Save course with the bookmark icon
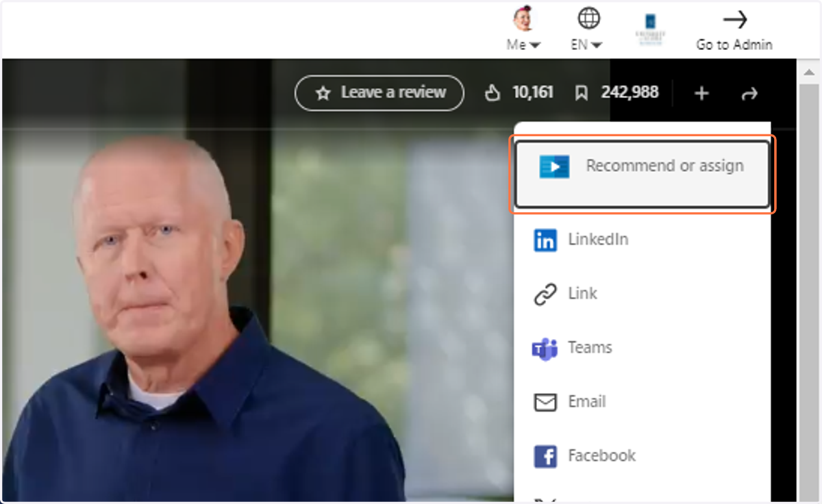The height and width of the screenshot is (504, 822). [581, 93]
